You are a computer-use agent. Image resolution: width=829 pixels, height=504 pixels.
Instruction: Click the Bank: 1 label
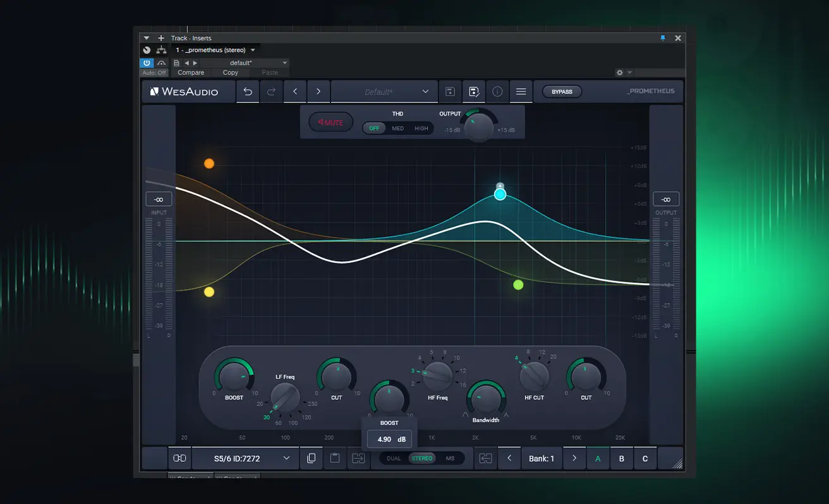click(542, 459)
